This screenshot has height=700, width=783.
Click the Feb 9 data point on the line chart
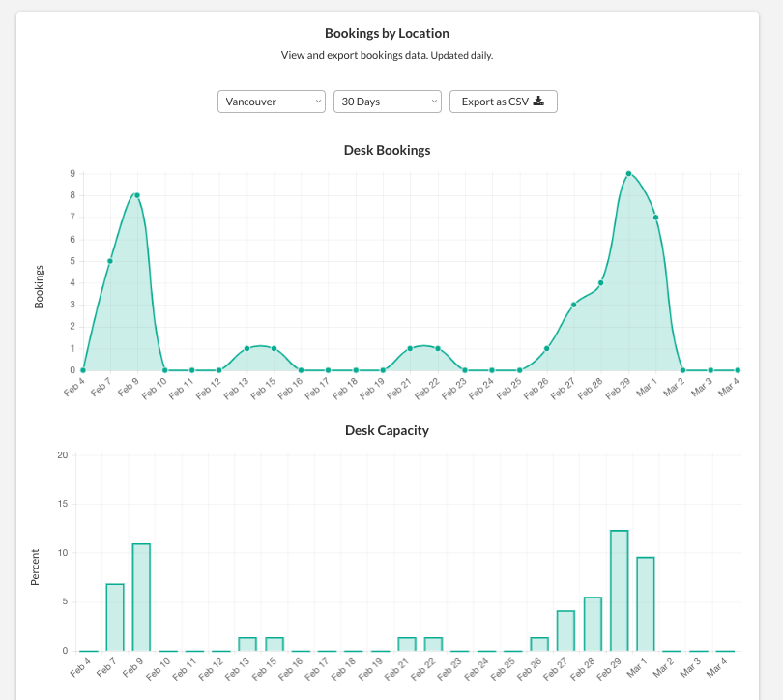(x=137, y=195)
